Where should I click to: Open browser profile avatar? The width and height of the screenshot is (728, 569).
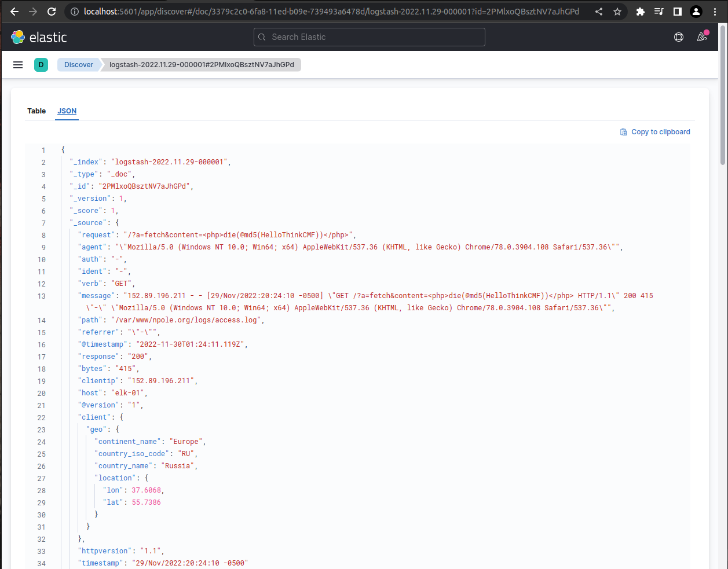tap(696, 12)
